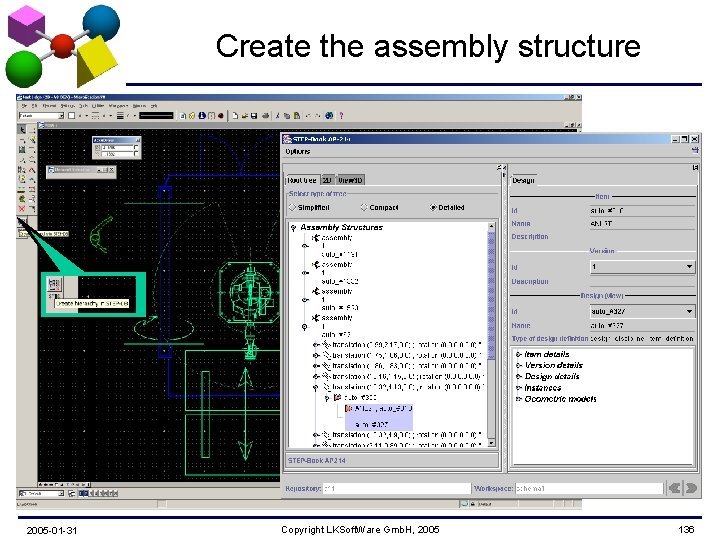
Task: Select the Simplified tree type radio button
Action: tap(292, 208)
